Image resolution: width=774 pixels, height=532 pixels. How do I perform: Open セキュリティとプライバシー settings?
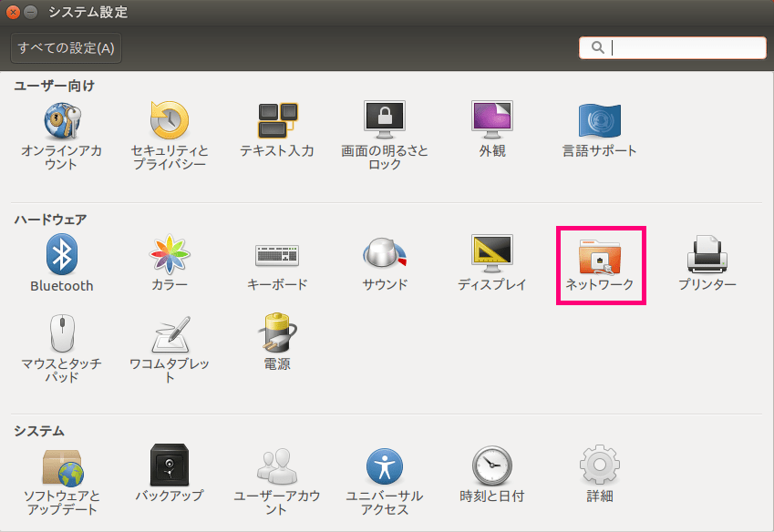point(170,136)
